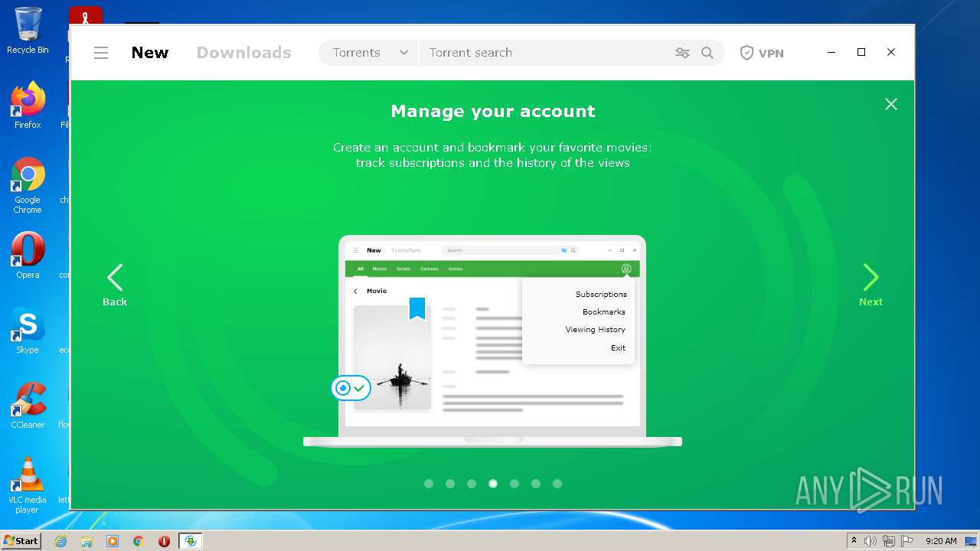Select the fourth active pagination dot
The image size is (980, 551).
493,484
